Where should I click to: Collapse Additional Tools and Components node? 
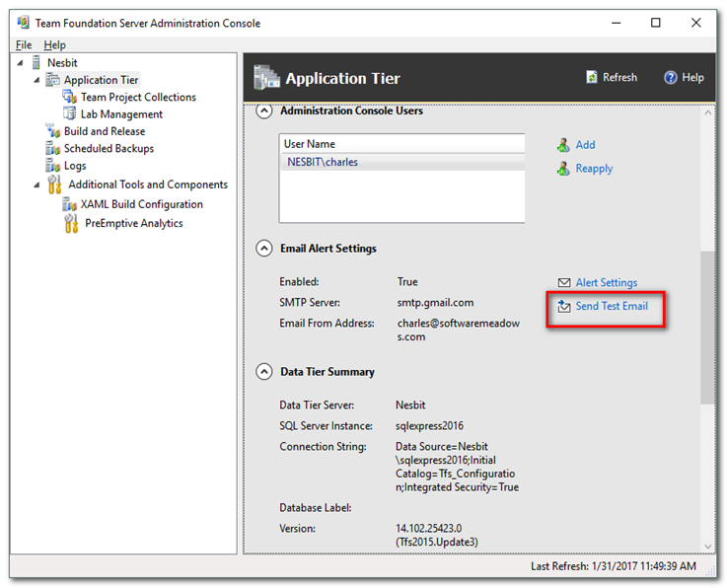tap(37, 184)
